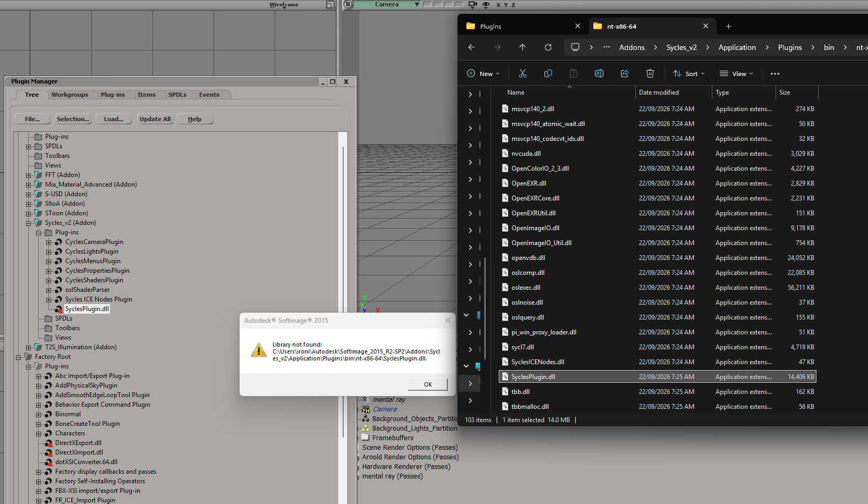Expand the CyclesLightsPlugin node
The width and height of the screenshot is (868, 504).
pyautogui.click(x=49, y=252)
